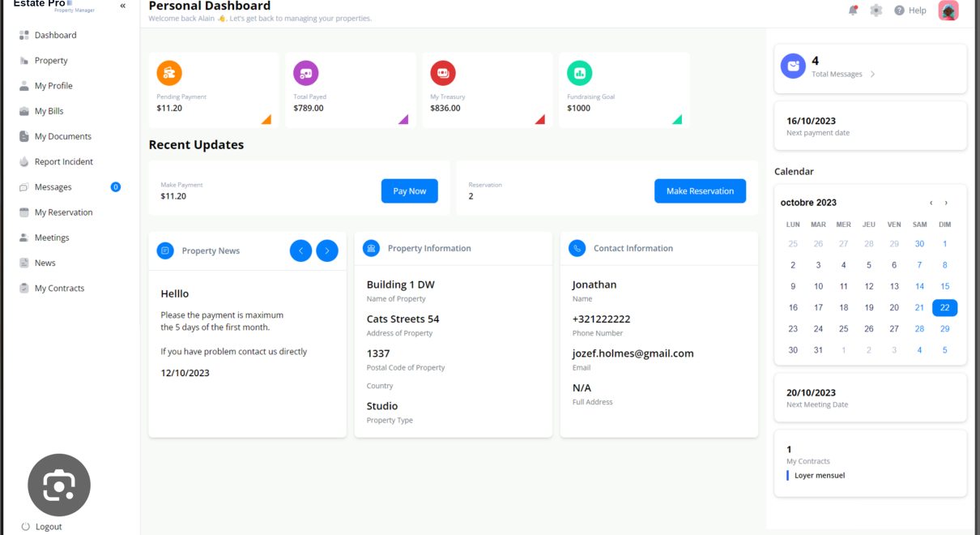Screen dimensions: 980x535
Task: Select day 22 in the calendar
Action: click(x=944, y=307)
